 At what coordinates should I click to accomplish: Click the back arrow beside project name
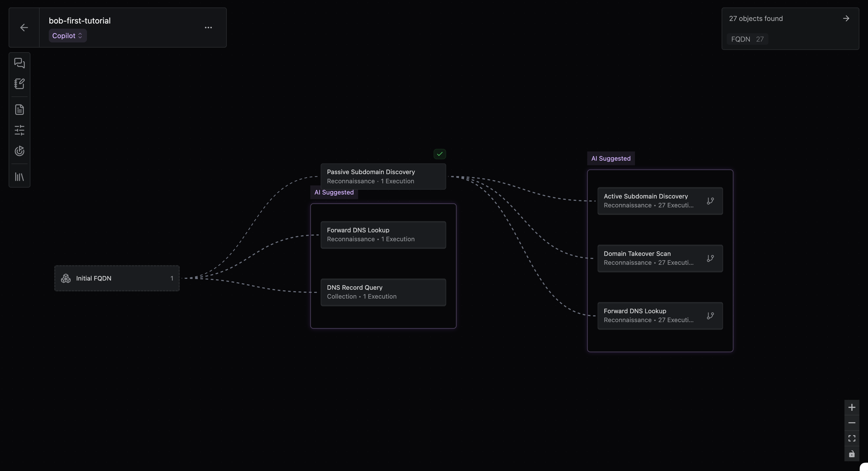[x=24, y=28]
